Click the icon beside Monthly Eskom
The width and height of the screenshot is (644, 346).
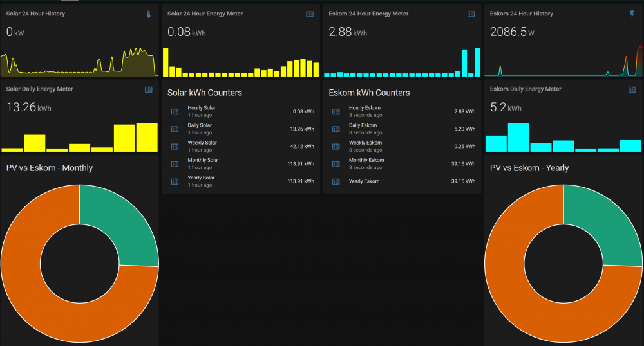click(x=336, y=163)
